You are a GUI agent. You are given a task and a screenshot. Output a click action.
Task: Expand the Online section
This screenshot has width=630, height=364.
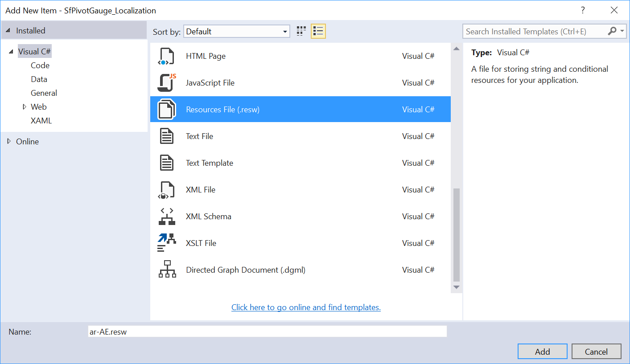(9, 142)
